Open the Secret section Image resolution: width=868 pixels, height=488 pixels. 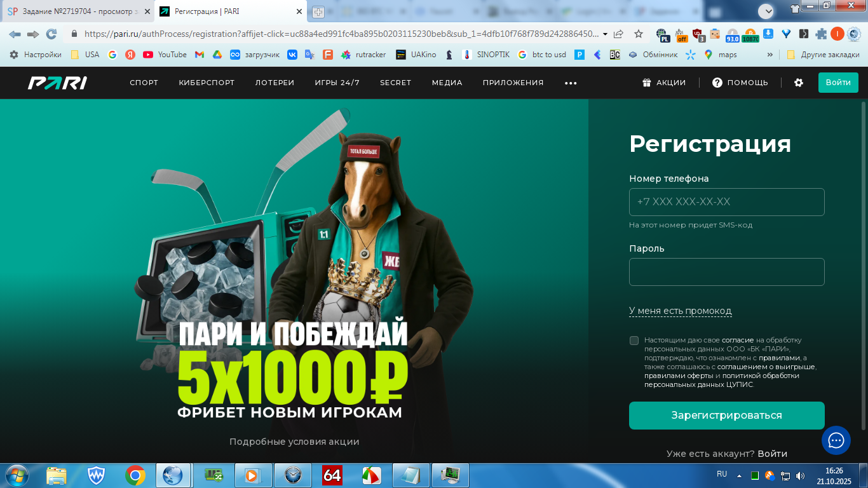tap(395, 83)
